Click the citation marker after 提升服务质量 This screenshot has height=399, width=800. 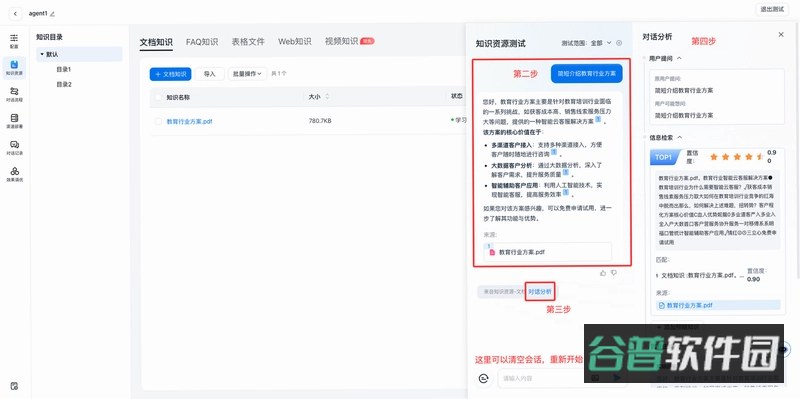pos(566,172)
